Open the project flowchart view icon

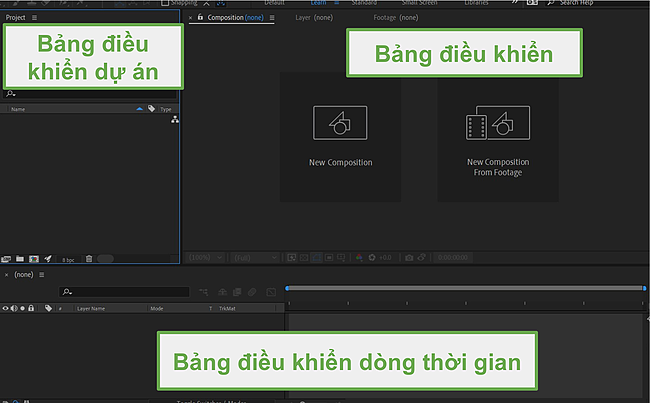click(x=175, y=120)
